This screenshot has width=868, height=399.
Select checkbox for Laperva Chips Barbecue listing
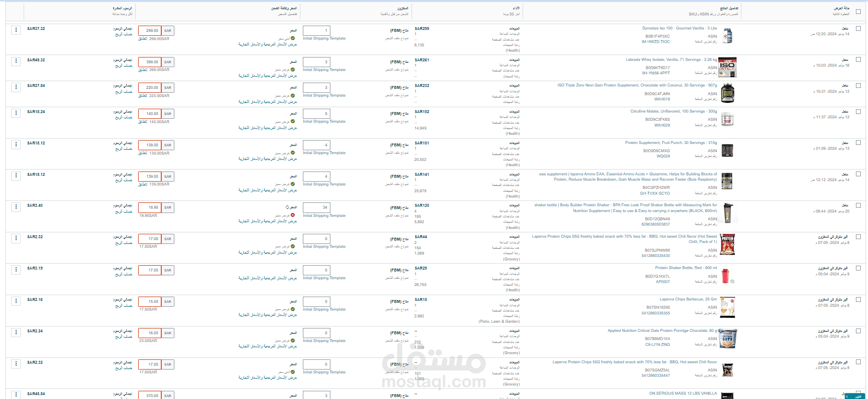pos(858,299)
